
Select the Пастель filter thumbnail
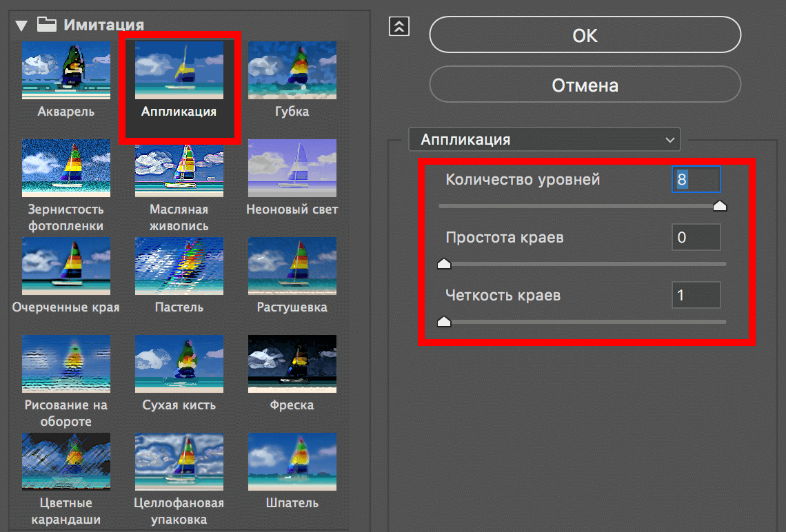point(179,265)
